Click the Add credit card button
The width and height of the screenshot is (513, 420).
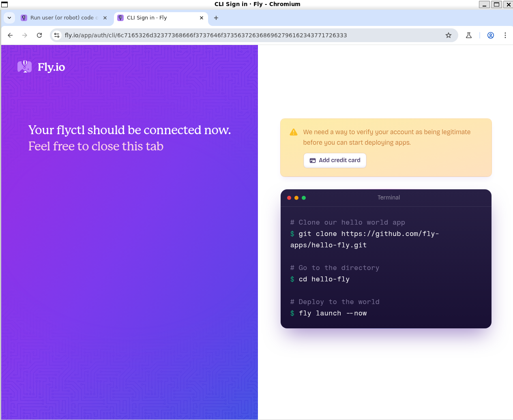tap(335, 161)
